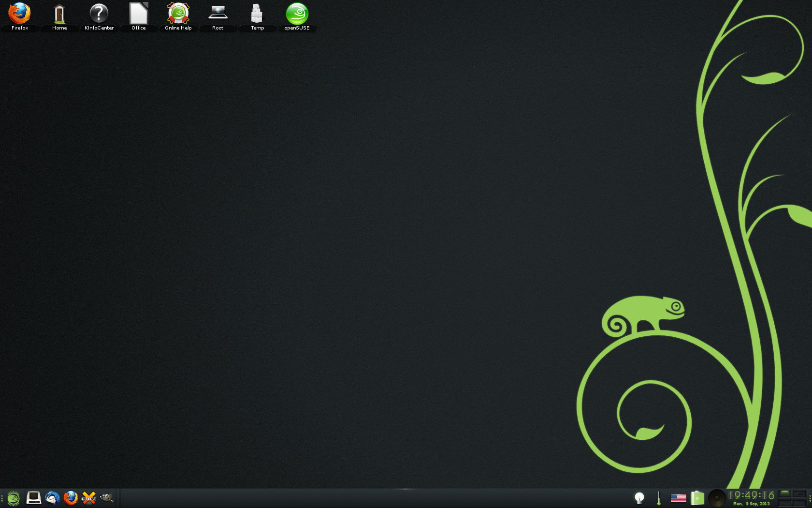Switch to the top-left virtual desktop in pager
This screenshot has width=812, height=508.
[x=785, y=494]
